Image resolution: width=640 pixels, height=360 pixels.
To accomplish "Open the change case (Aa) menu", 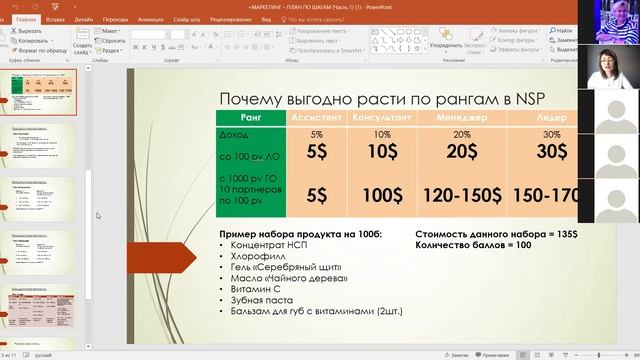I will tap(195, 48).
